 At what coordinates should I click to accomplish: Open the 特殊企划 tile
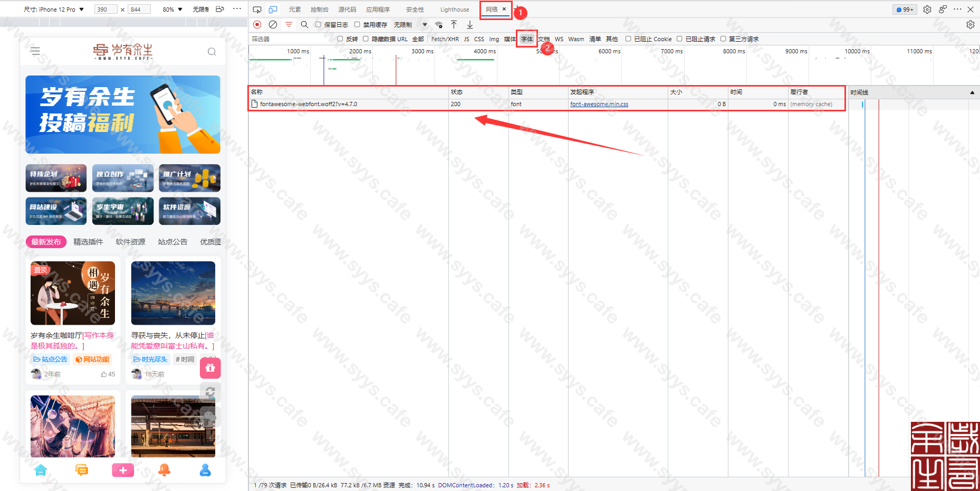pos(56,178)
